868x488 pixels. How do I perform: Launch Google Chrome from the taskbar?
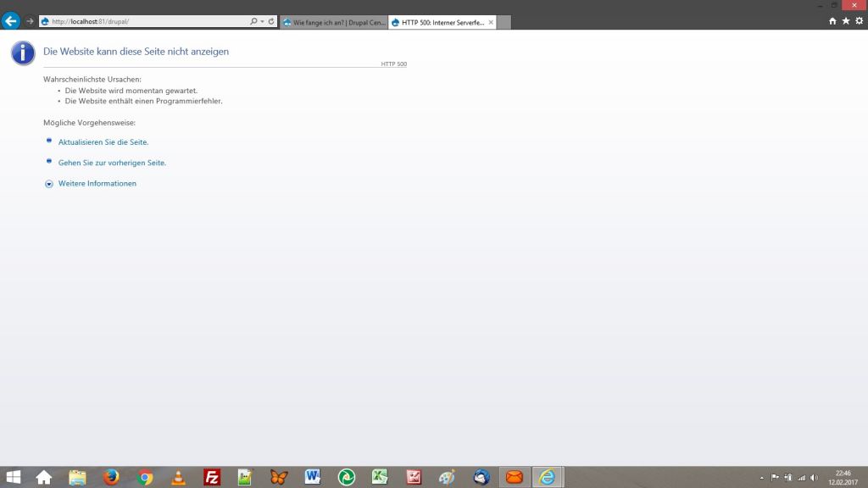pyautogui.click(x=145, y=477)
